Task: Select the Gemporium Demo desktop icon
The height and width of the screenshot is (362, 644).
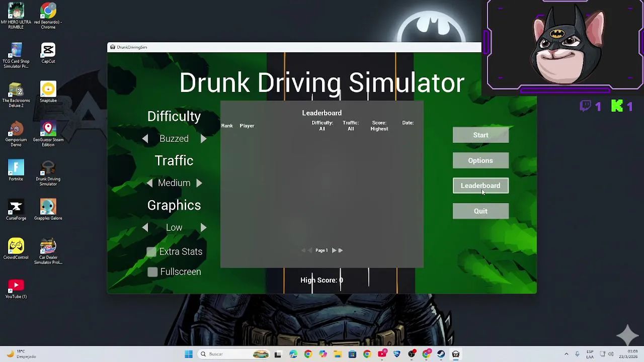Action: click(16, 134)
